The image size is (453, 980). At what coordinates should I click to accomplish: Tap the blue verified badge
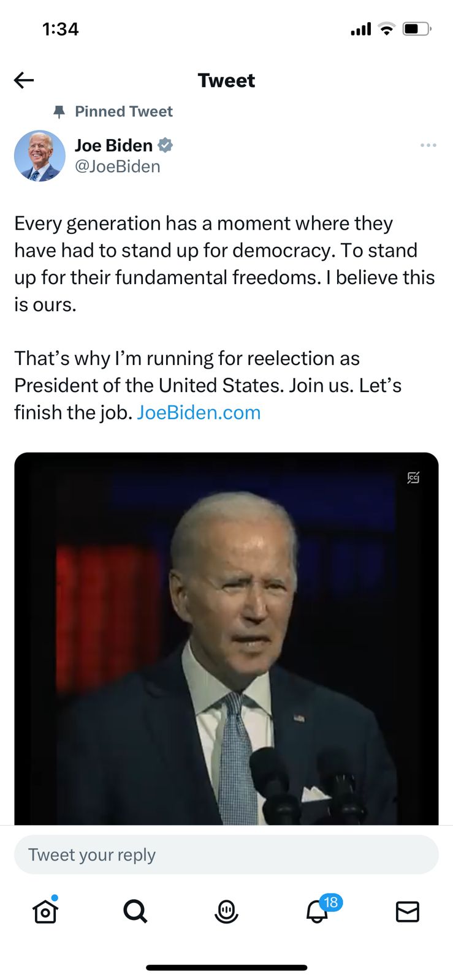(166, 145)
